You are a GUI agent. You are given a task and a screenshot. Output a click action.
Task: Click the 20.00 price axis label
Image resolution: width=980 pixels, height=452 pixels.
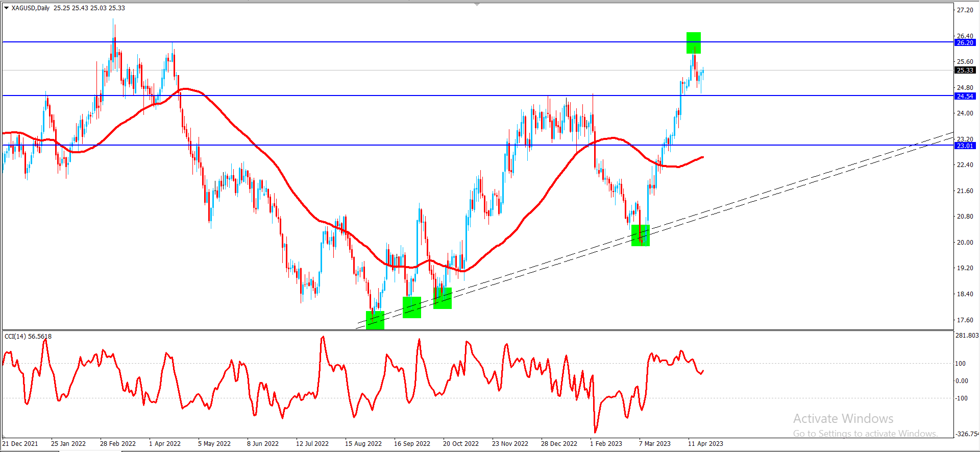coord(965,243)
